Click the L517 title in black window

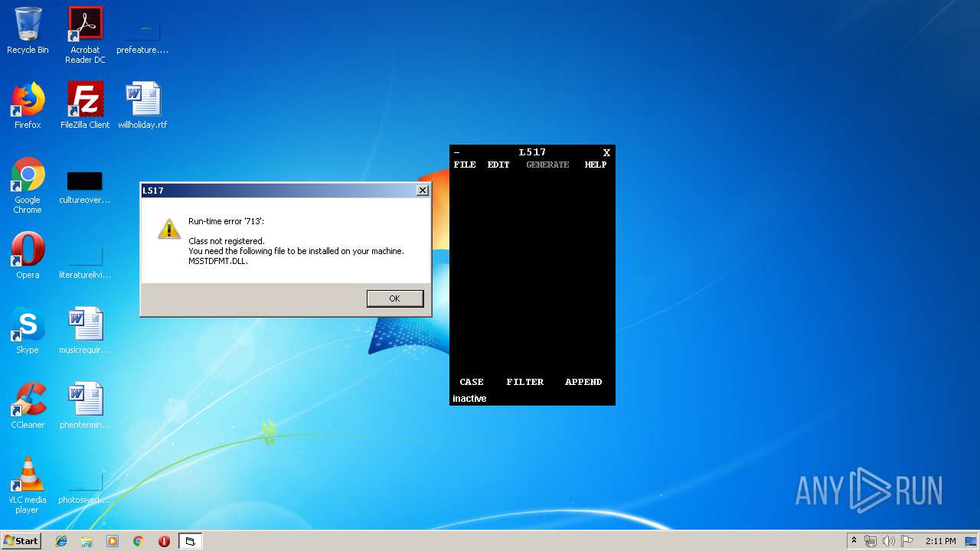[532, 152]
